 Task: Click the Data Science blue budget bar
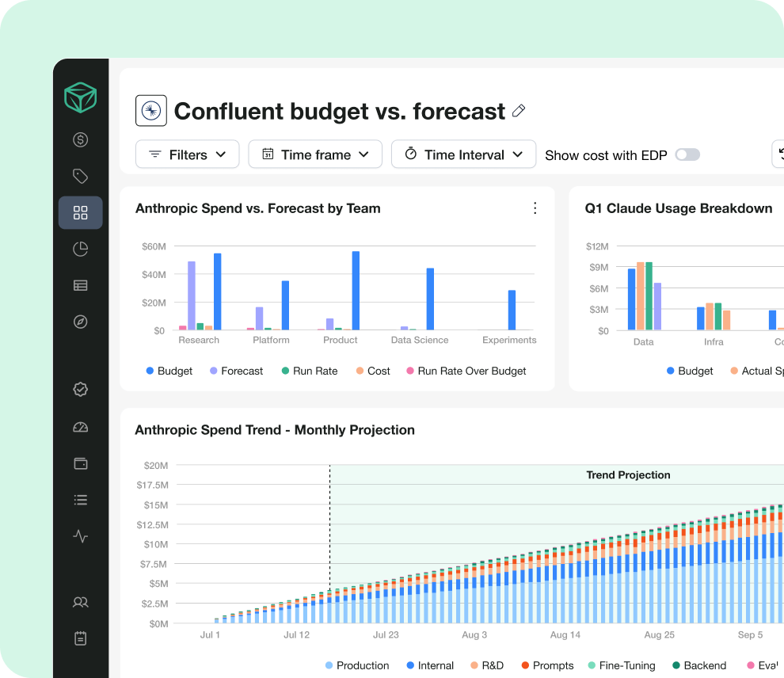click(x=430, y=299)
